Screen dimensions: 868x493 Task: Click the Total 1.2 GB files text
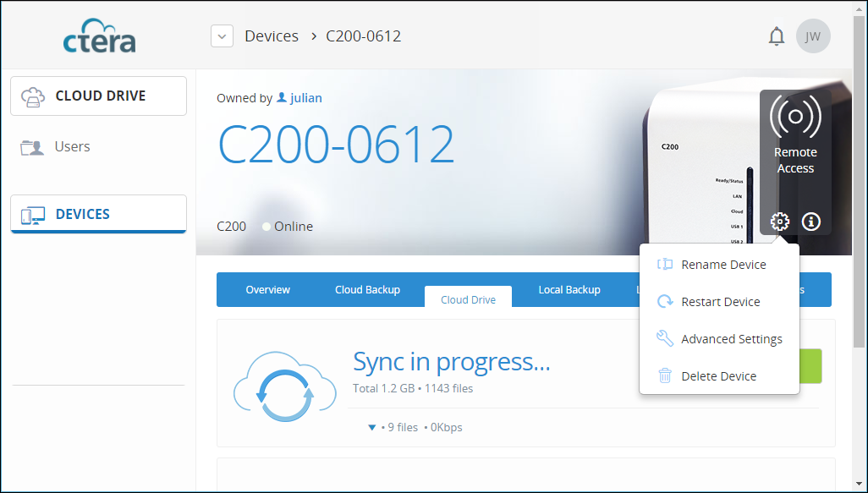click(x=413, y=388)
